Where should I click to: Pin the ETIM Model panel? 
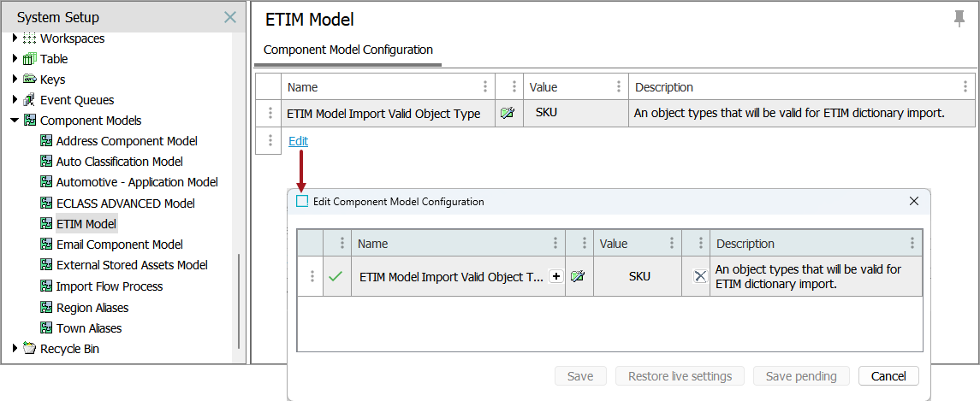(x=959, y=19)
